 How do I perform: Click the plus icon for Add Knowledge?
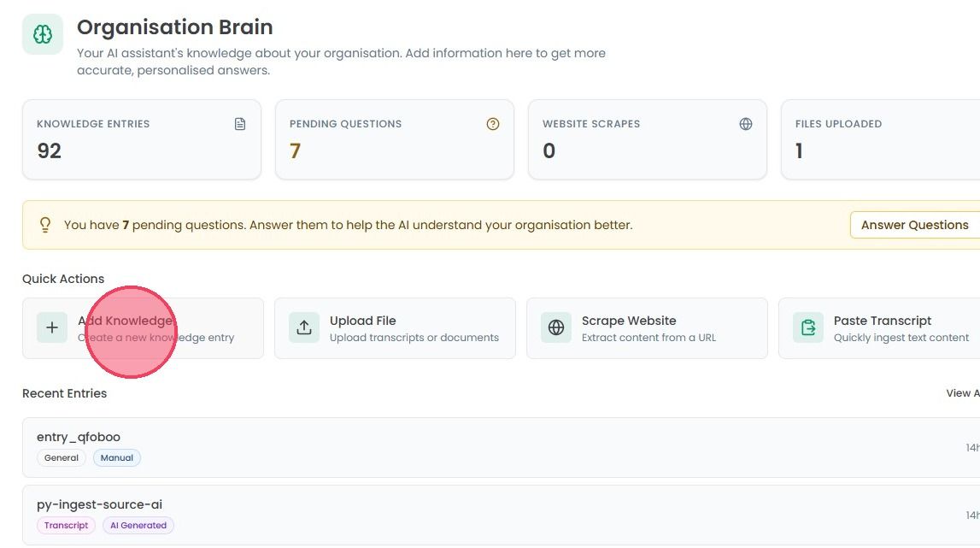[52, 327]
